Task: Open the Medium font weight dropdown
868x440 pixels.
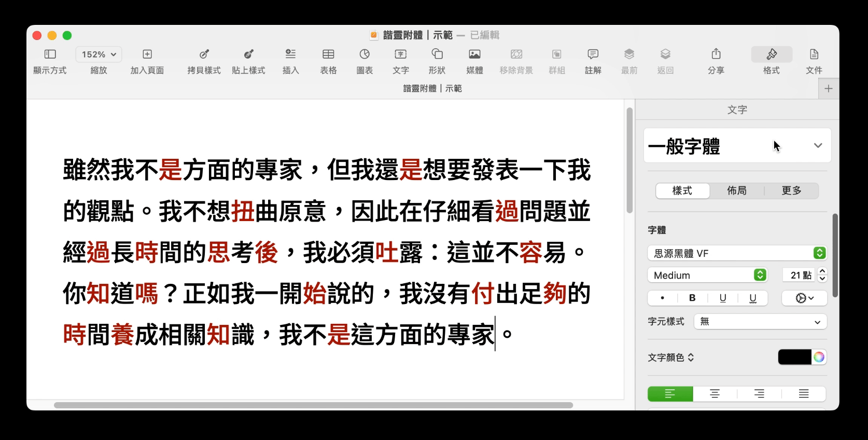Action: pos(707,275)
